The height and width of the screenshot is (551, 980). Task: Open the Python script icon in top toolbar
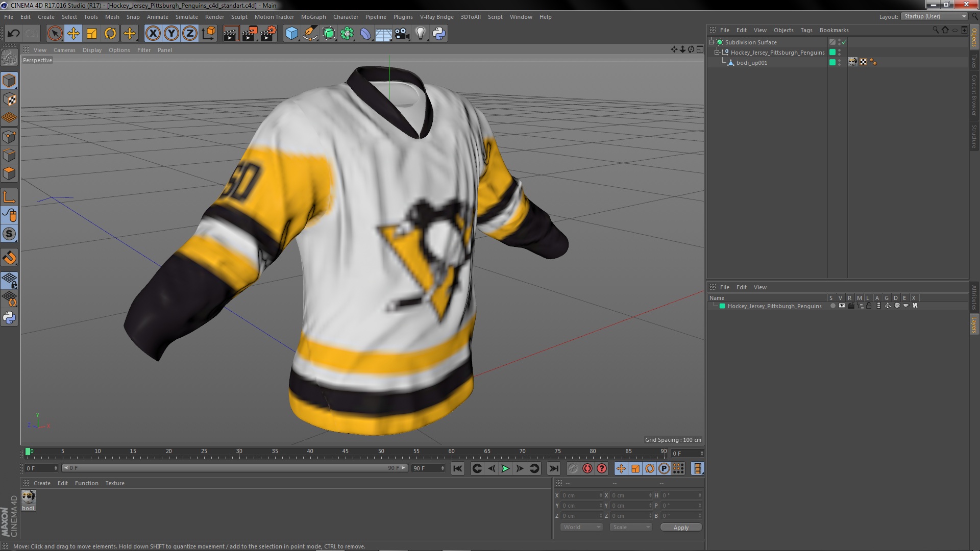click(439, 34)
